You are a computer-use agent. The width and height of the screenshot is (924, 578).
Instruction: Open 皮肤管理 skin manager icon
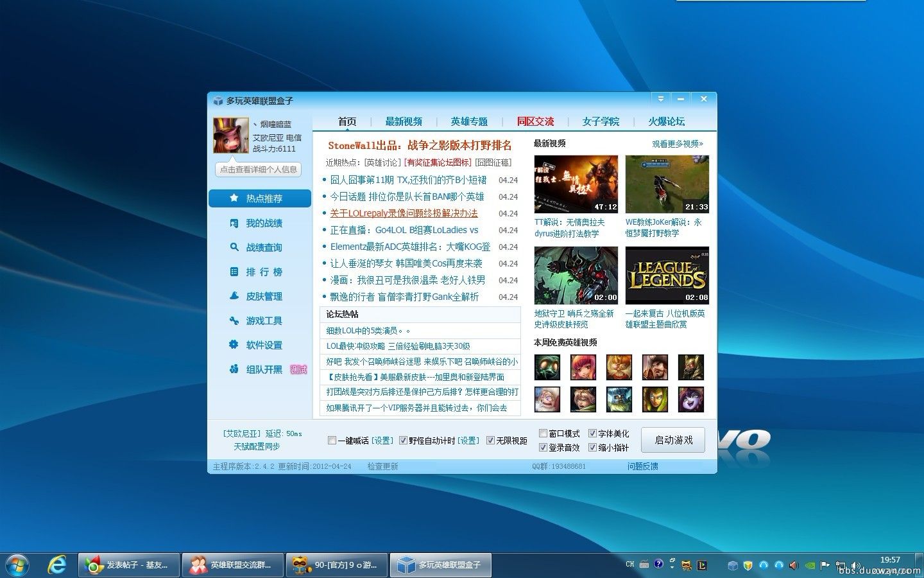click(234, 296)
